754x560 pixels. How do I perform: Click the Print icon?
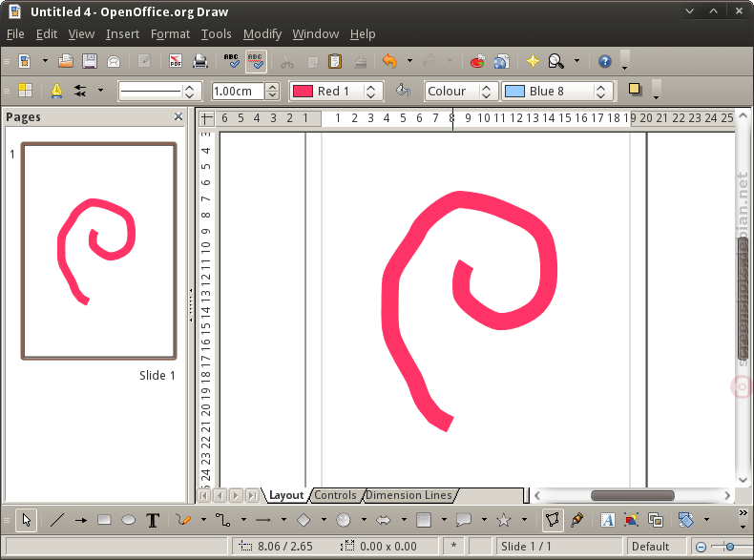click(x=200, y=61)
